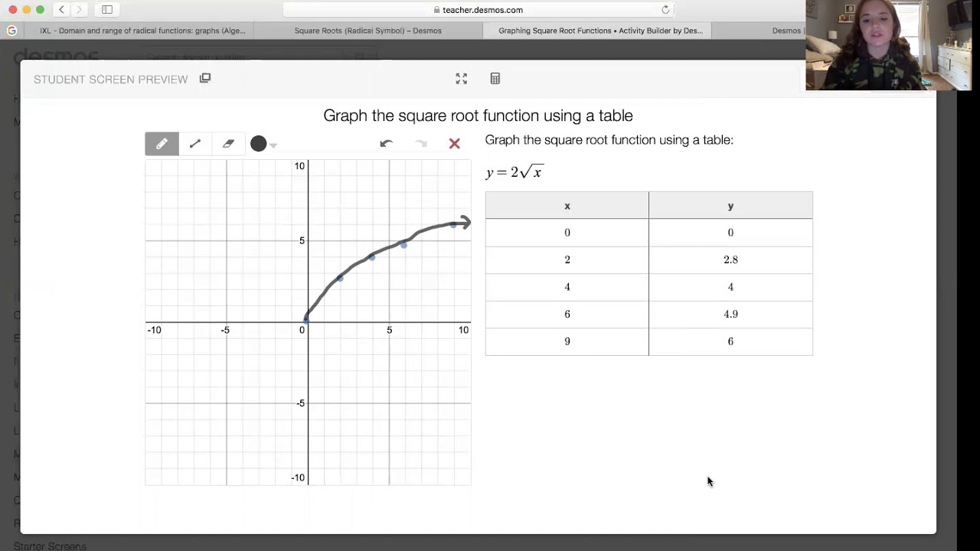Click Safari back navigation button
Viewport: 980px width, 551px height.
pyautogui.click(x=61, y=10)
